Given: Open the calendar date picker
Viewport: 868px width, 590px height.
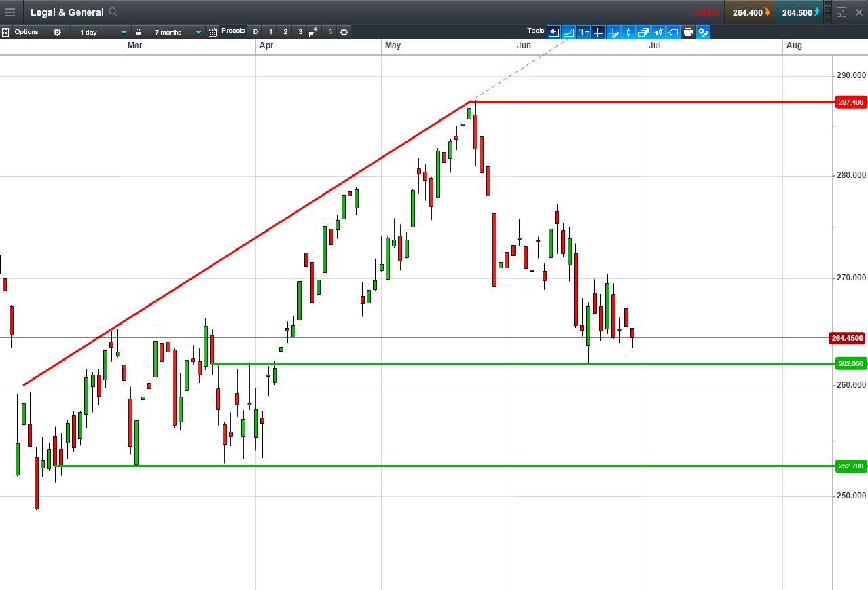Looking at the screenshot, I should pos(213,32).
